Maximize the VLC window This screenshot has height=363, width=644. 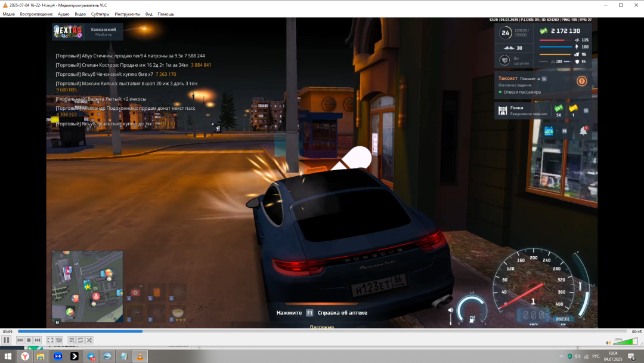click(621, 5)
